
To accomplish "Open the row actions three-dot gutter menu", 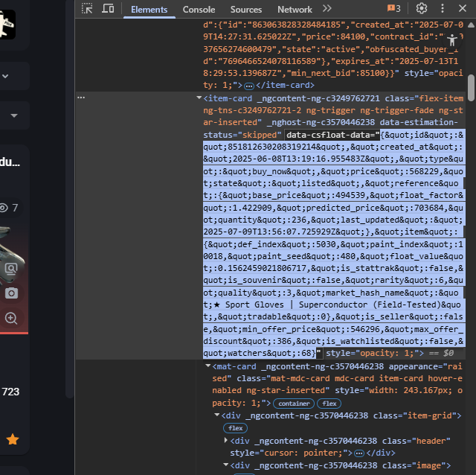I will click(81, 98).
